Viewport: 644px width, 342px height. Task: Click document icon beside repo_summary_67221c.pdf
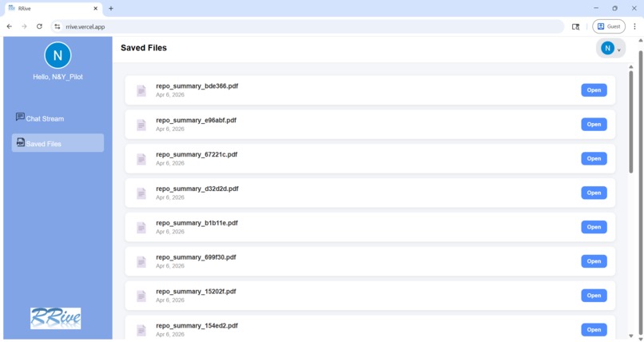point(141,159)
